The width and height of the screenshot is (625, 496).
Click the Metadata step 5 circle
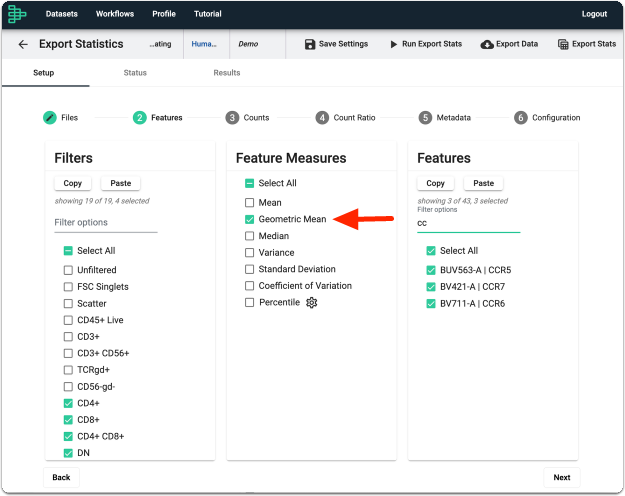point(425,118)
